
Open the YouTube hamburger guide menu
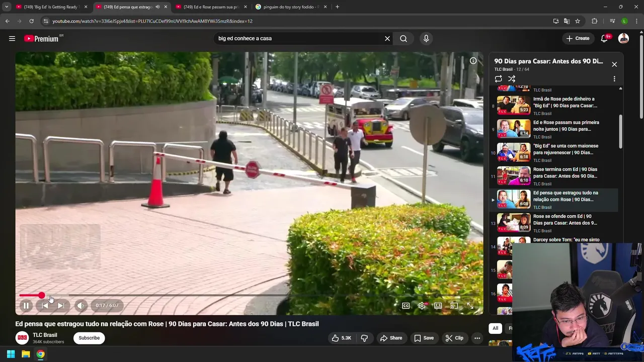tap(12, 38)
